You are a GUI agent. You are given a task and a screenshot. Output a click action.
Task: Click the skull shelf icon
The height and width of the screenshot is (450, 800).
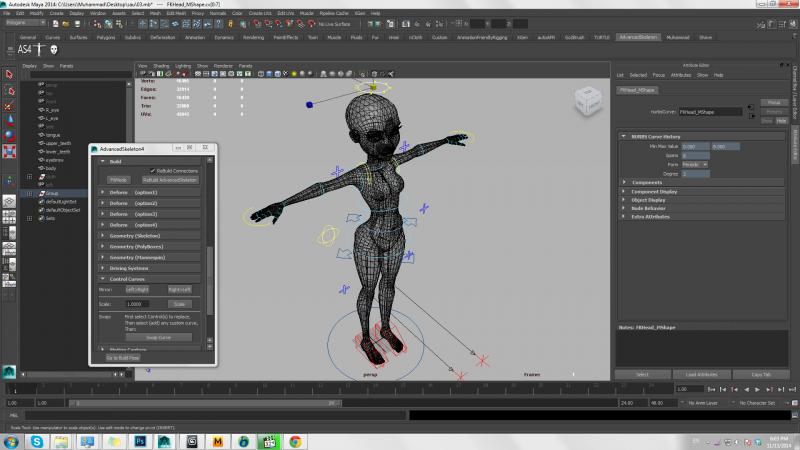(x=54, y=49)
